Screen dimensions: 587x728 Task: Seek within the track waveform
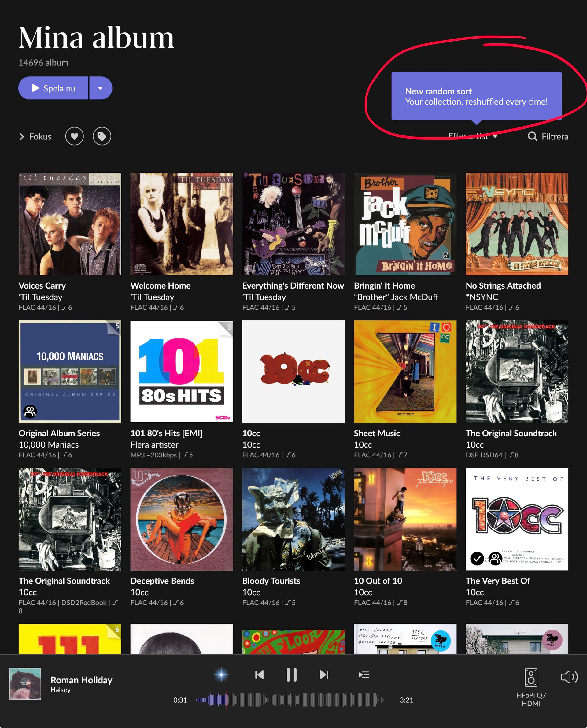(x=293, y=700)
